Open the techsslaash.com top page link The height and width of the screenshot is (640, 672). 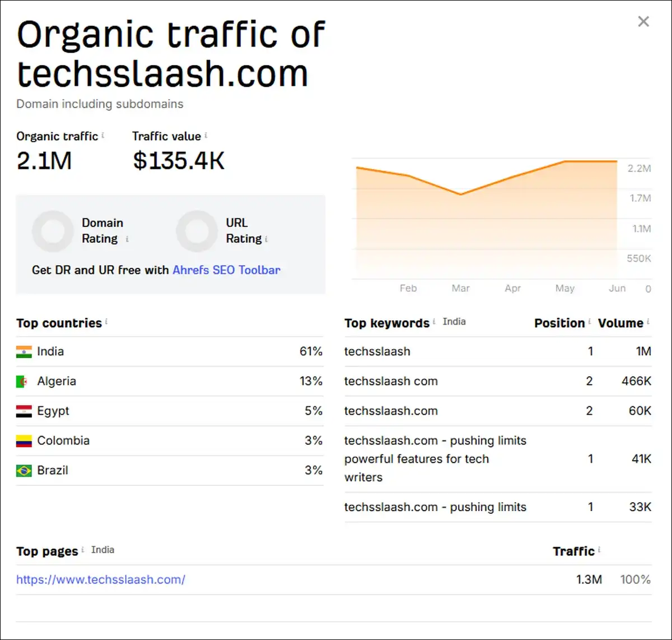(101, 579)
